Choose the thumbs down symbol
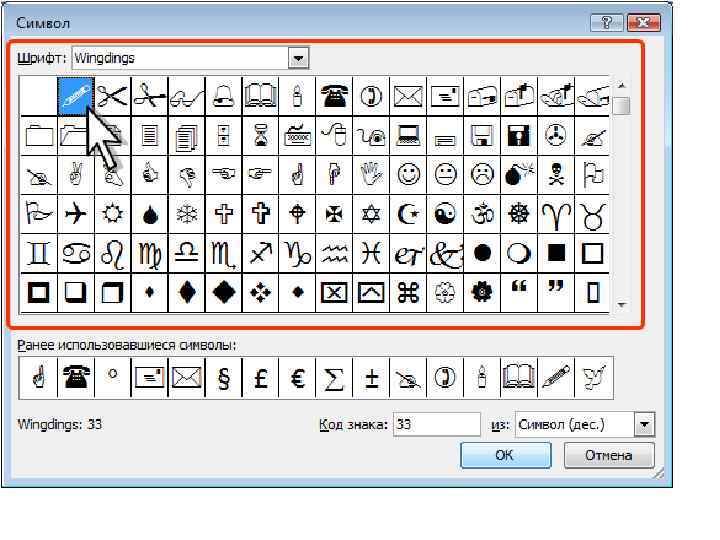Image resolution: width=720 pixels, height=540 pixels. click(x=186, y=175)
